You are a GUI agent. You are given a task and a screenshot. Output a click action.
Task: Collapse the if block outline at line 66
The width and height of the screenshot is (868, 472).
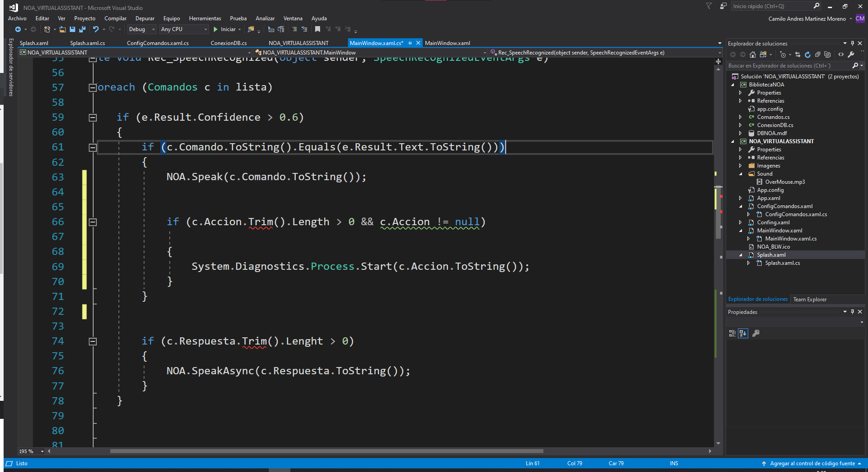tap(93, 222)
